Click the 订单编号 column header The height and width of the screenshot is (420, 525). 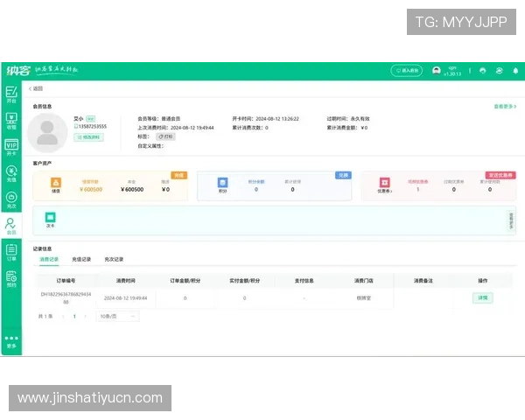coord(66,281)
